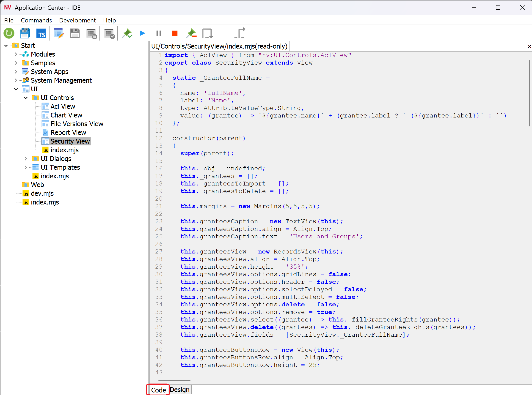The height and width of the screenshot is (395, 532).
Task: Open the Development menu
Action: pos(77,20)
